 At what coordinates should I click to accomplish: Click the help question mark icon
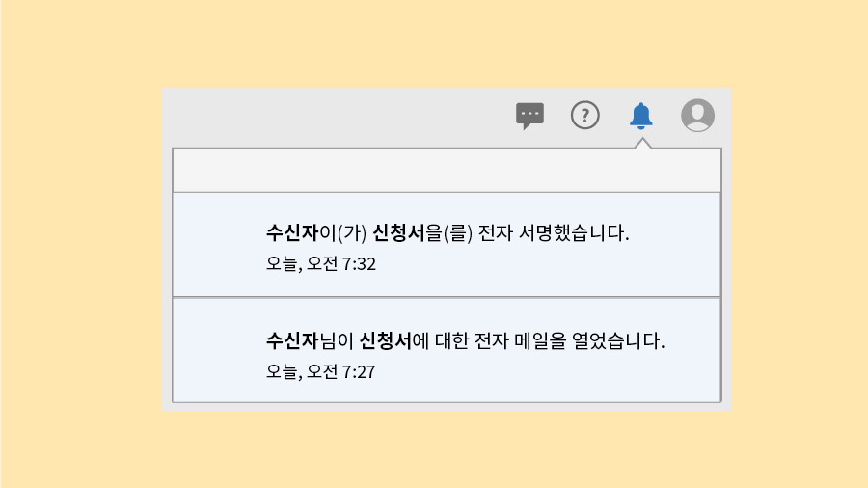tap(585, 116)
